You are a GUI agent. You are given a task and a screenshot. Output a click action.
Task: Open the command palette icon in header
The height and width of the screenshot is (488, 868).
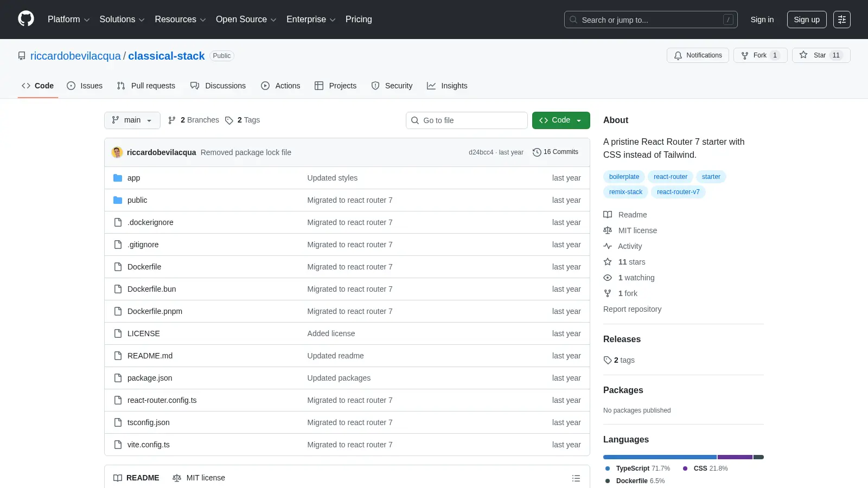[x=842, y=20]
